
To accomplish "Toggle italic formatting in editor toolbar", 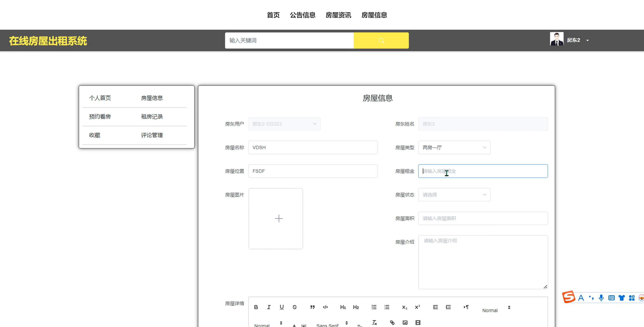I will tap(269, 307).
